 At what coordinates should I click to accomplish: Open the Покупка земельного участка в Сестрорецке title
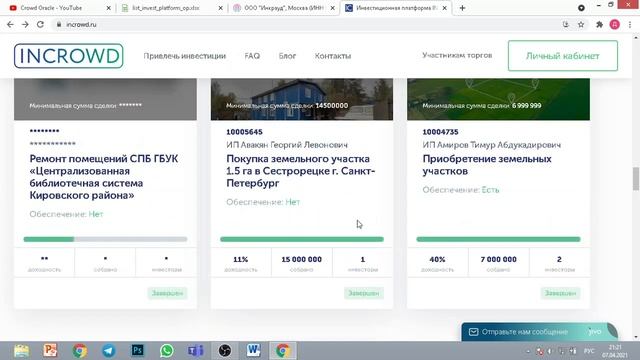click(x=301, y=171)
